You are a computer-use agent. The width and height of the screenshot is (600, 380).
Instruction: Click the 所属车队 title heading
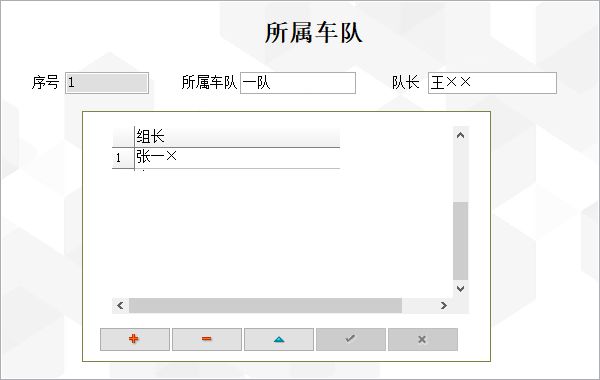click(313, 33)
